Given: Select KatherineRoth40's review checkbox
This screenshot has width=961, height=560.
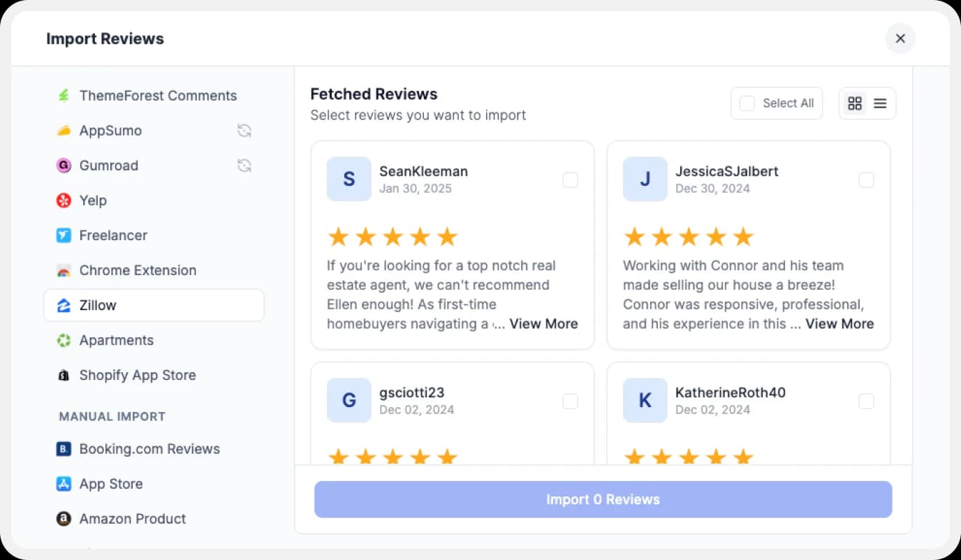Looking at the screenshot, I should (866, 401).
